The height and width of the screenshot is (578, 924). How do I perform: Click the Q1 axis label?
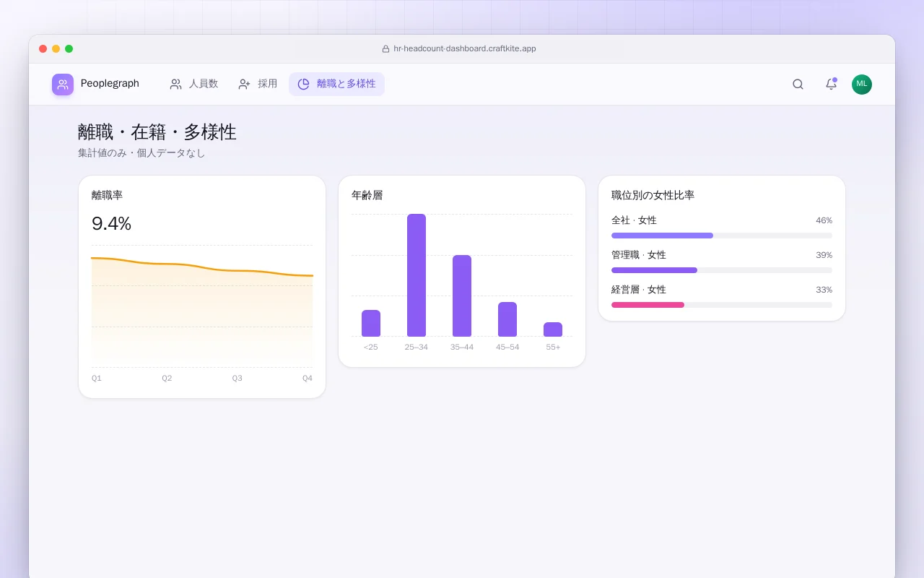coord(97,379)
